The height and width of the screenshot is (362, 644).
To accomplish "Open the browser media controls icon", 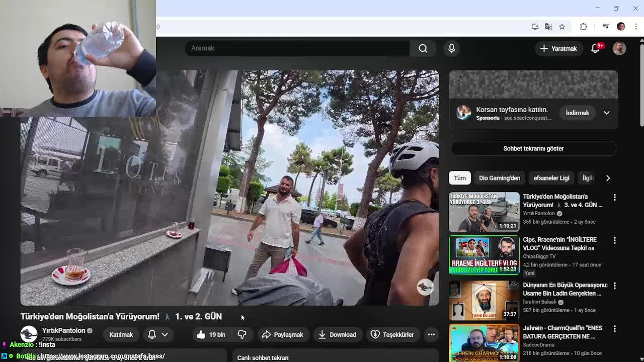I will [606, 27].
